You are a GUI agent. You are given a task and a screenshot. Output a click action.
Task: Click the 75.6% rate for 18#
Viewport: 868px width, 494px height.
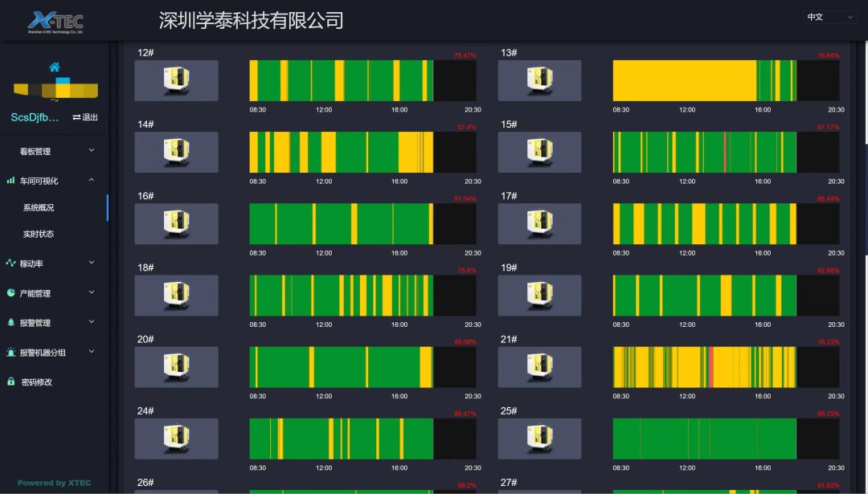(x=467, y=271)
